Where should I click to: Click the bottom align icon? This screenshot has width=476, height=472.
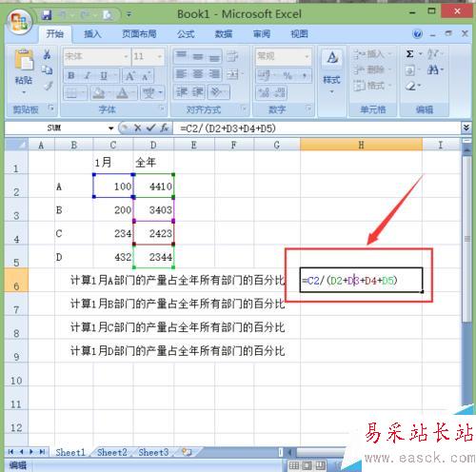coord(214,57)
